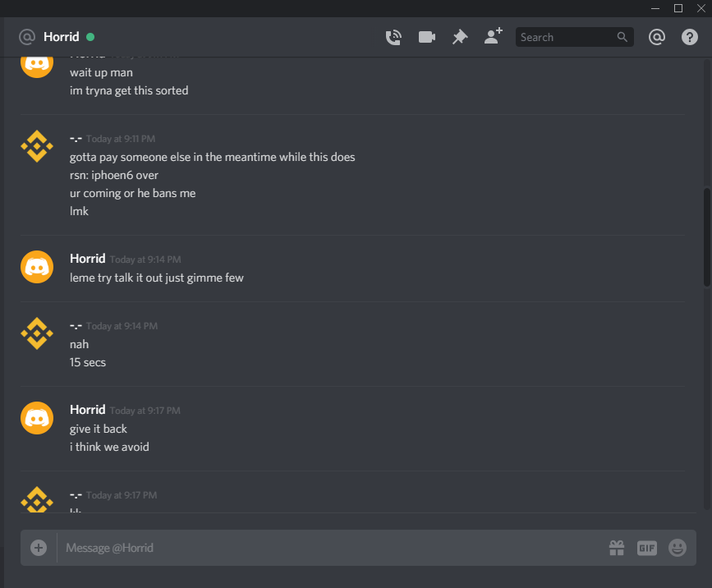Open the Nitro gift icon
Image resolution: width=712 pixels, height=588 pixels.
click(x=616, y=548)
